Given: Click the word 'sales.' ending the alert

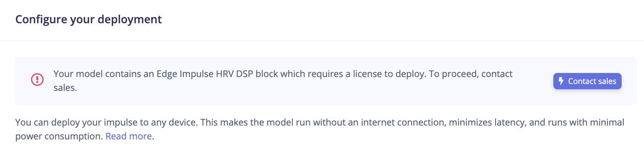Looking at the screenshot, I should pos(65,88).
